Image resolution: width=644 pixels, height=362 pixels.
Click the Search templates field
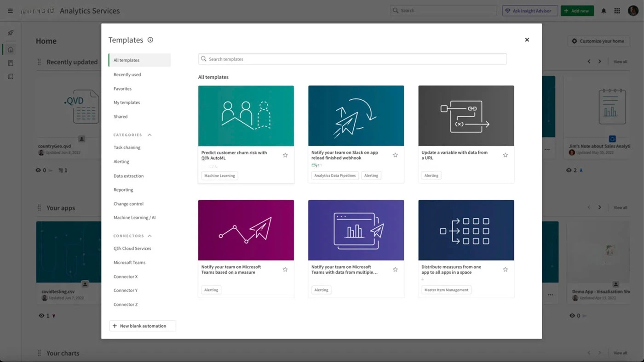tap(352, 59)
